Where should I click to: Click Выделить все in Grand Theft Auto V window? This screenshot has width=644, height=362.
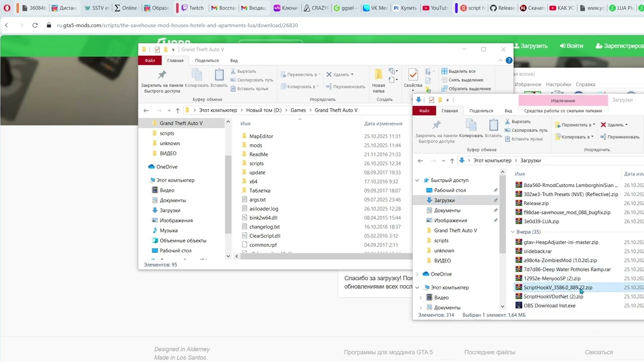click(458, 71)
